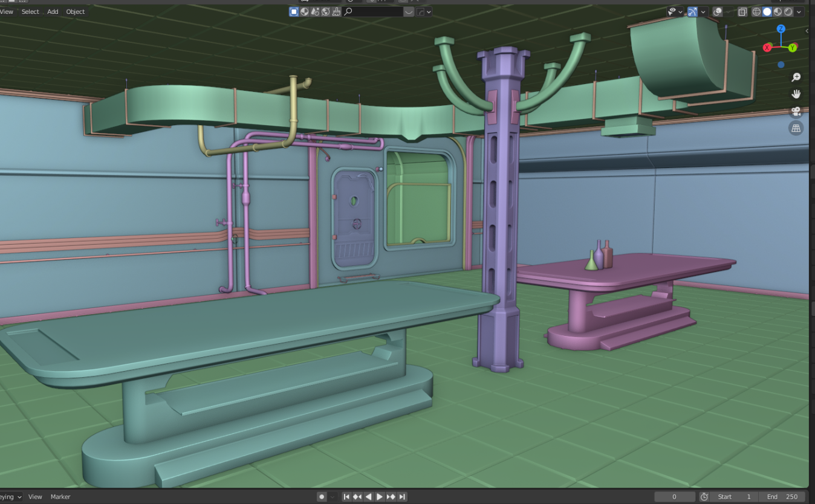Play animation in reverse

click(368, 497)
